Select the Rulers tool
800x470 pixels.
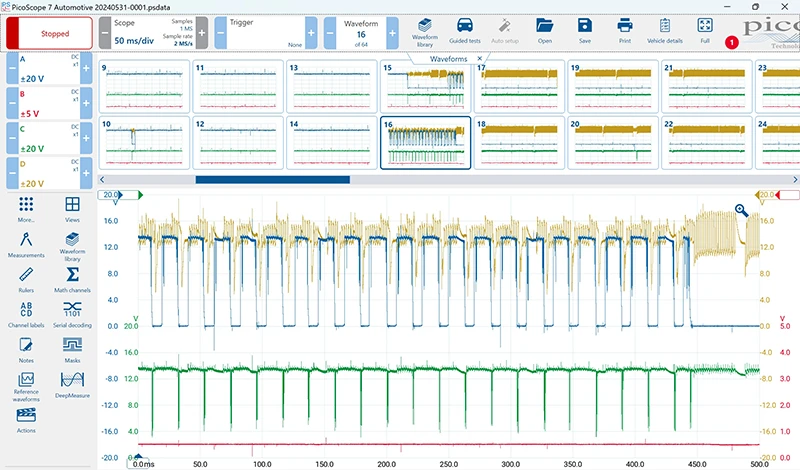point(26,280)
